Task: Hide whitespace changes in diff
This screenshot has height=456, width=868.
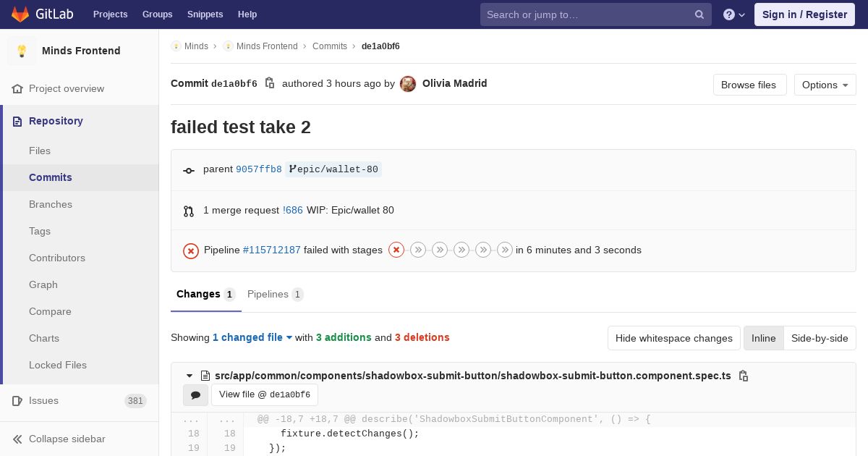Action: 673,338
